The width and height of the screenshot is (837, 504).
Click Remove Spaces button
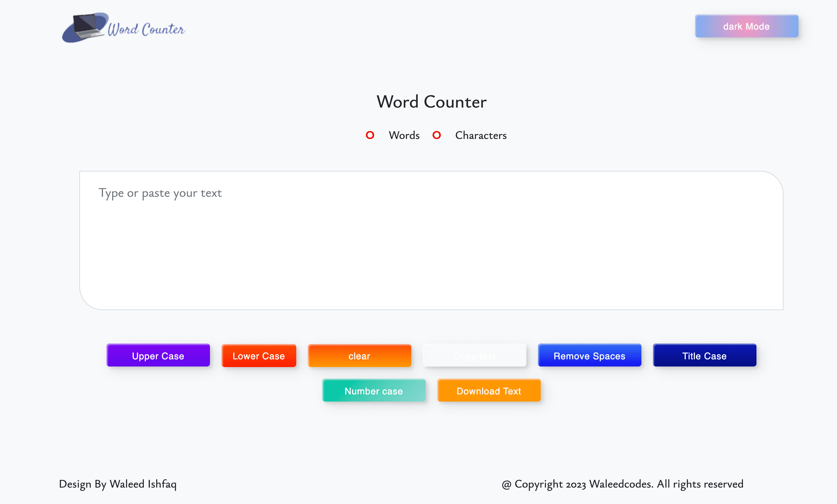[589, 356]
